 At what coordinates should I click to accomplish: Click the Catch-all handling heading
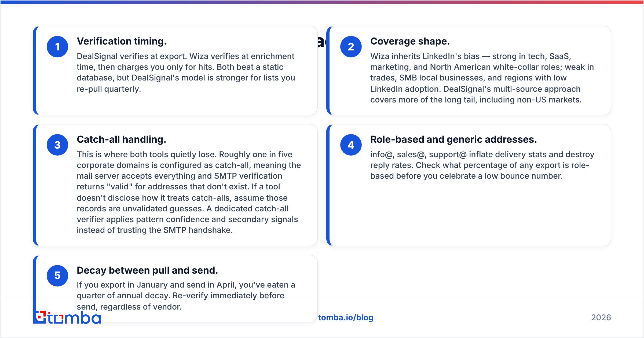click(122, 139)
